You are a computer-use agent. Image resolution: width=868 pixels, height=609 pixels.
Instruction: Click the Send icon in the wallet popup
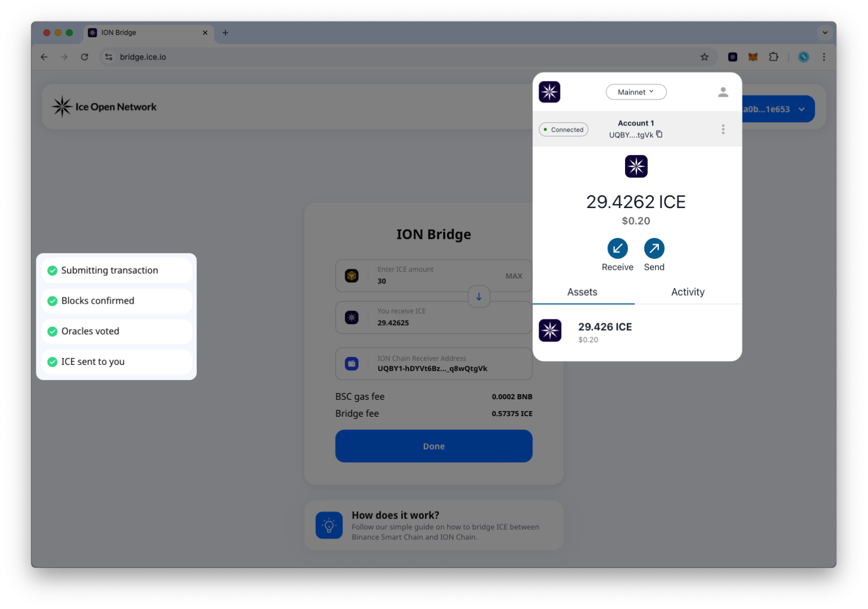[x=654, y=248]
